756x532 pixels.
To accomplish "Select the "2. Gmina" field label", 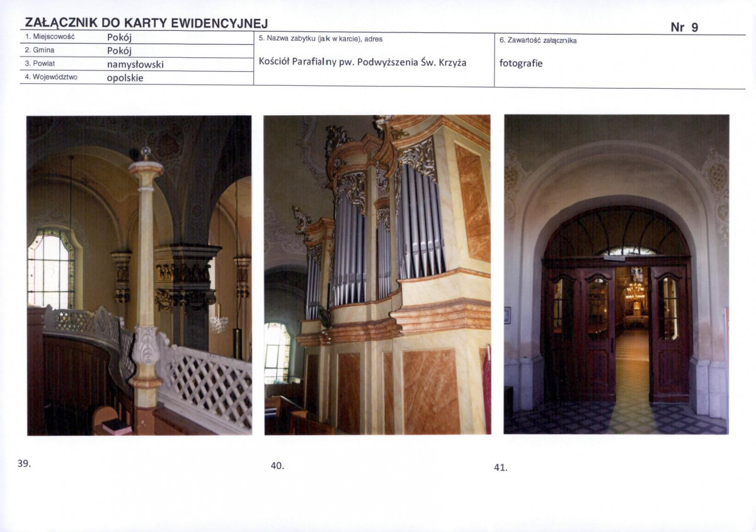I will 40,50.
